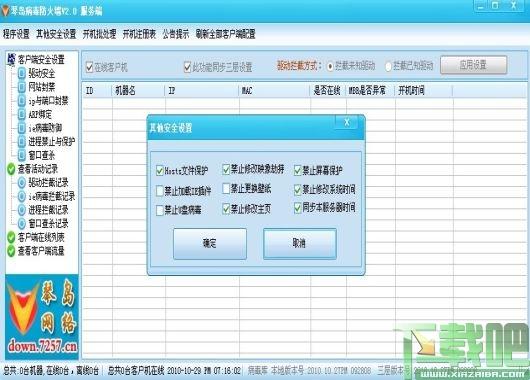Screen dimensions: 530x380
Task: Click the ie病毒拦截记录 tree icon
Action: [22, 196]
